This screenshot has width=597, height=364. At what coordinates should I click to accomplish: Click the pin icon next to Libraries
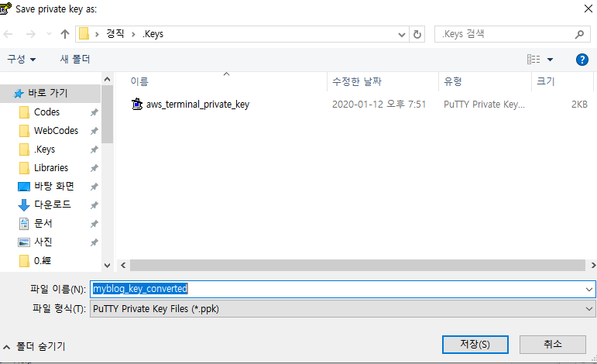[94, 168]
